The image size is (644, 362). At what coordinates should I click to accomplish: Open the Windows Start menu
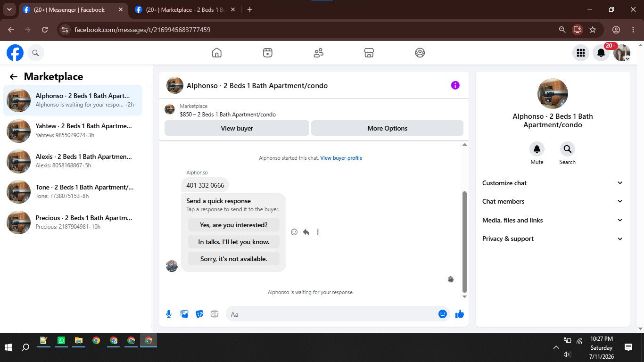coord(8,347)
